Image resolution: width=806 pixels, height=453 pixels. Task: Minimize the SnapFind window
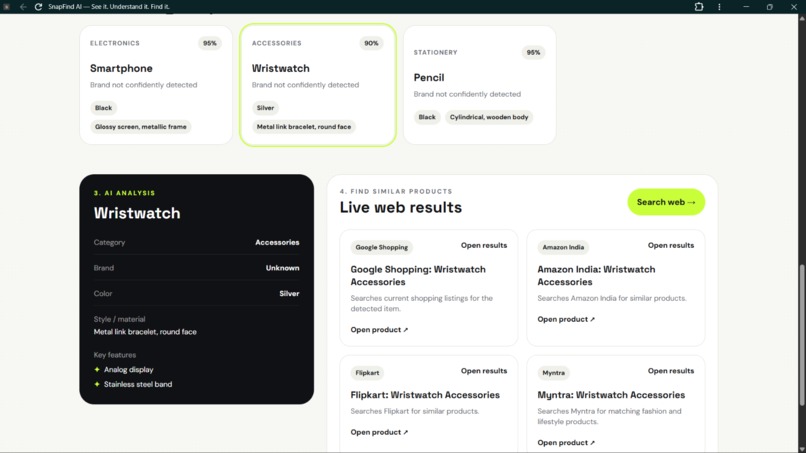click(746, 7)
